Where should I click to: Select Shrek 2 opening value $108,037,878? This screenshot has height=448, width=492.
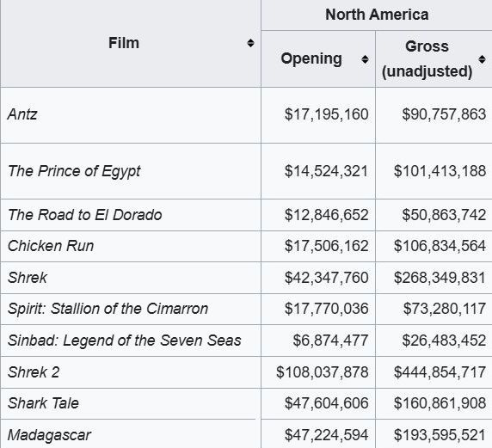(323, 372)
